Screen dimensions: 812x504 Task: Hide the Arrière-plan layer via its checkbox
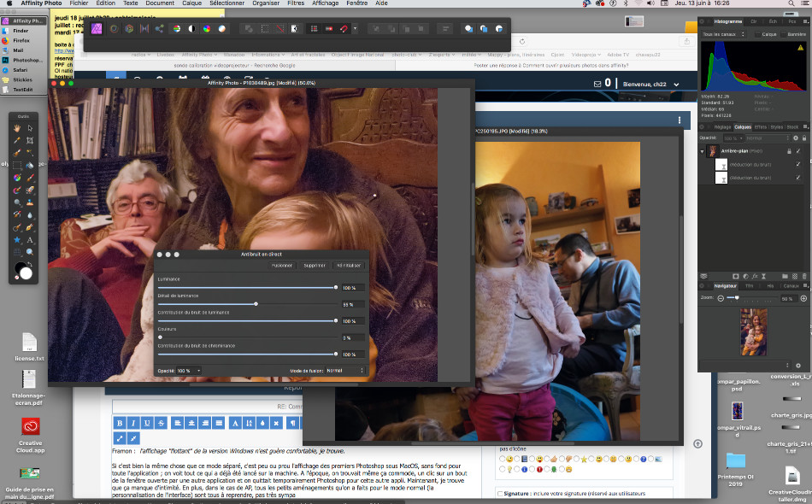(x=798, y=151)
